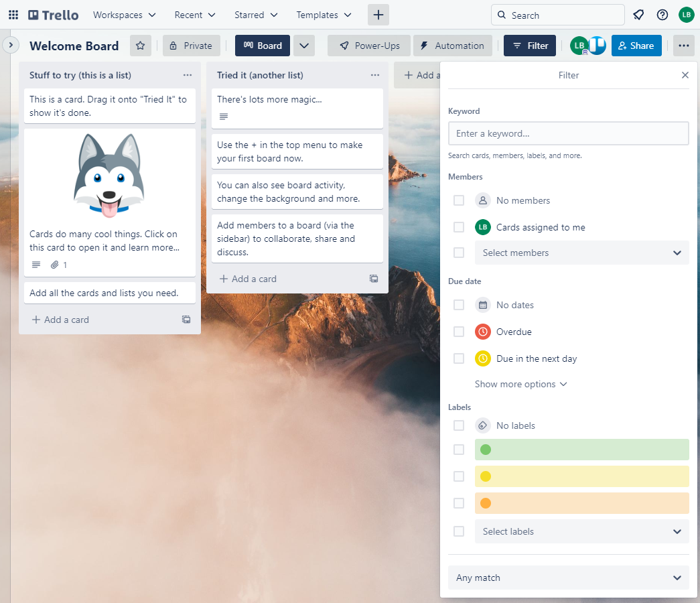This screenshot has height=603, width=700.
Task: Check the green label checkbox
Action: pyautogui.click(x=458, y=450)
